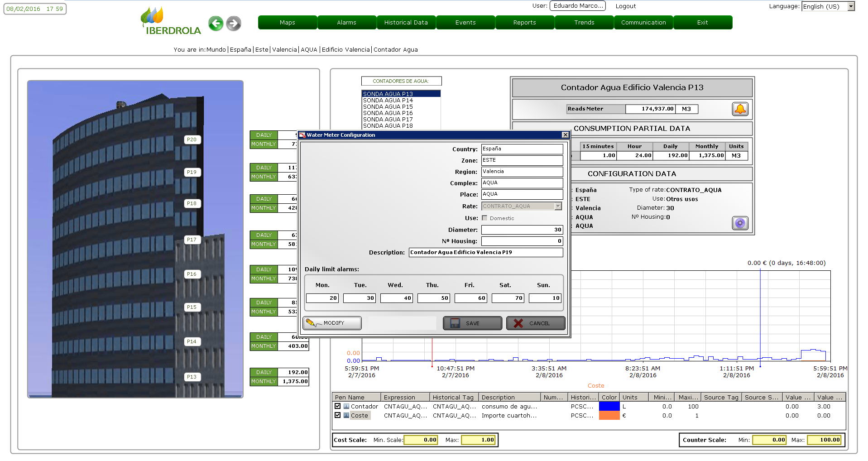Click the Logout link
This screenshot has height=461, width=868.
(x=625, y=6)
